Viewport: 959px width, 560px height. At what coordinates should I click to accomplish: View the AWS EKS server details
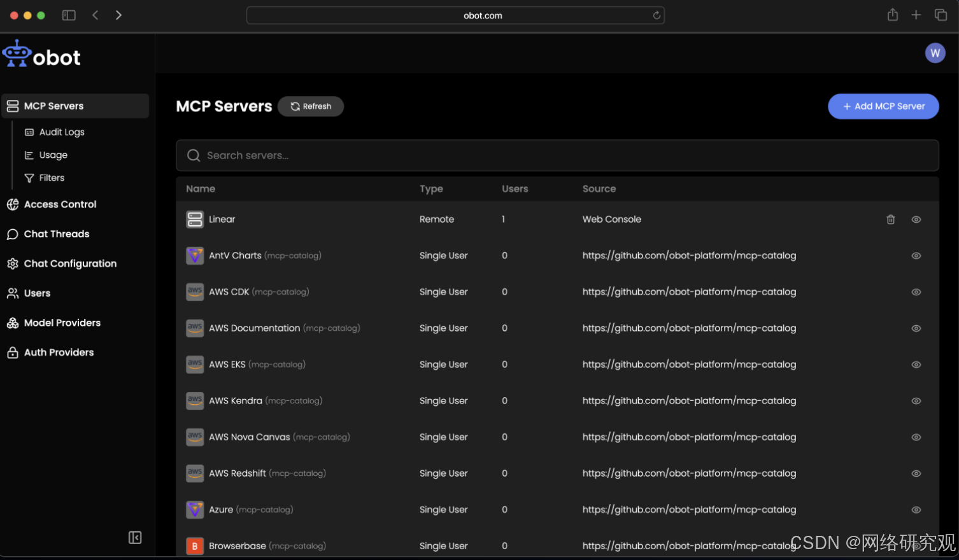pyautogui.click(x=916, y=365)
